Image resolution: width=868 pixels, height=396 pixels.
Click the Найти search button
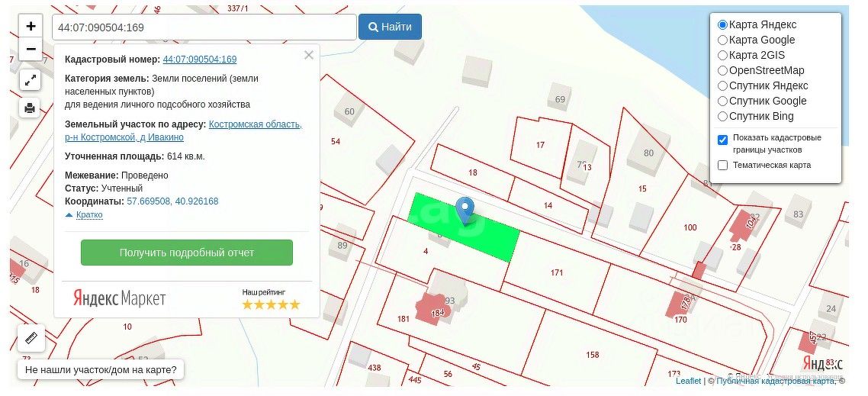click(390, 27)
